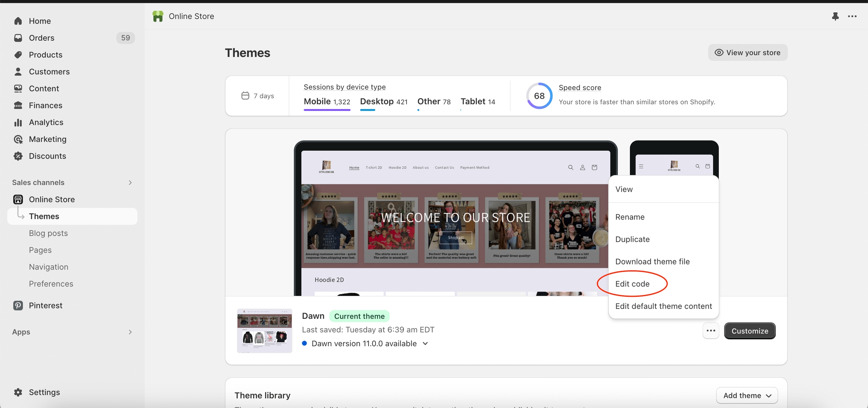This screenshot has width=868, height=408.
Task: Click the Customize button
Action: pyautogui.click(x=749, y=331)
